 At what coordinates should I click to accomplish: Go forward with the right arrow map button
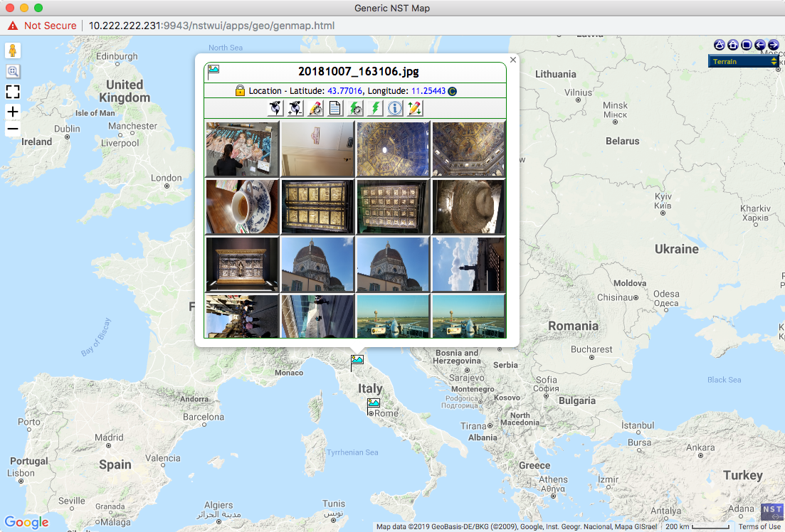click(773, 45)
